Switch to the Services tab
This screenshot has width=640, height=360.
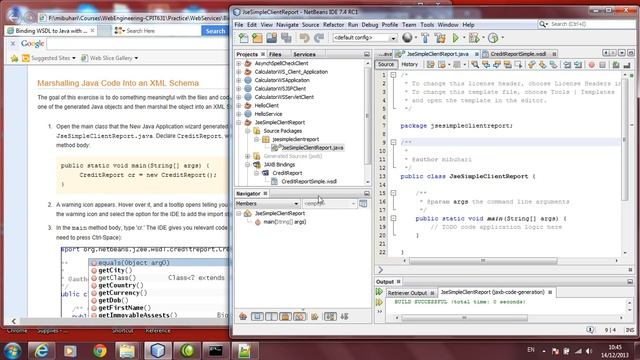(304, 54)
